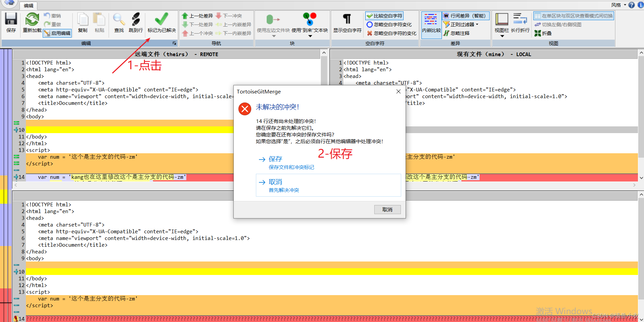Screen dimensions: 644x322
Task: Open Find (查找) tool
Action: (119, 23)
